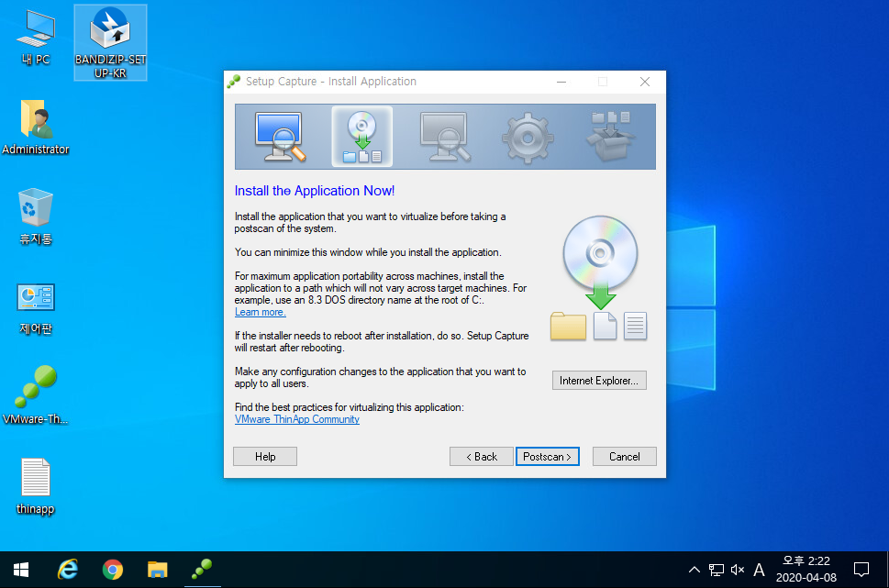Click the IME input mode A indicator
This screenshot has width=889, height=588.
(759, 570)
